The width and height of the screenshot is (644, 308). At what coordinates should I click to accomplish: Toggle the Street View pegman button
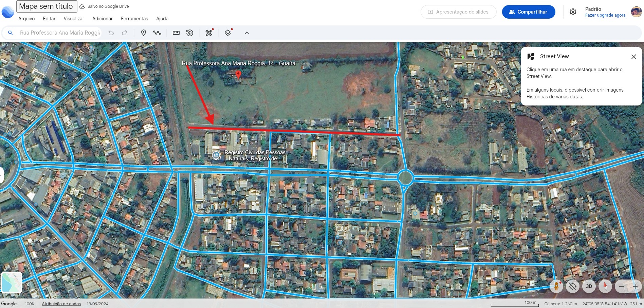556,286
